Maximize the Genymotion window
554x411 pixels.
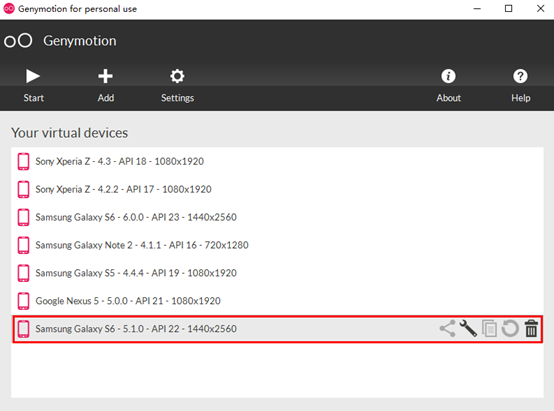[508, 8]
